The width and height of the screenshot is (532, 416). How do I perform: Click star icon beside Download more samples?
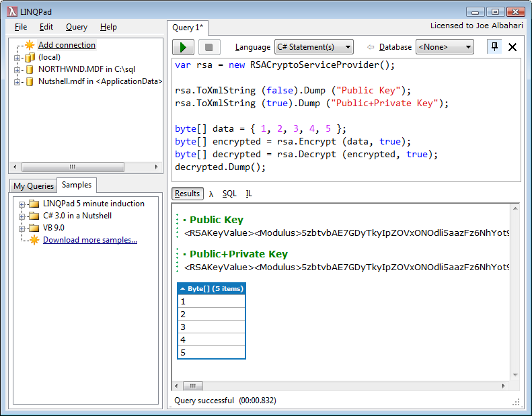34,240
